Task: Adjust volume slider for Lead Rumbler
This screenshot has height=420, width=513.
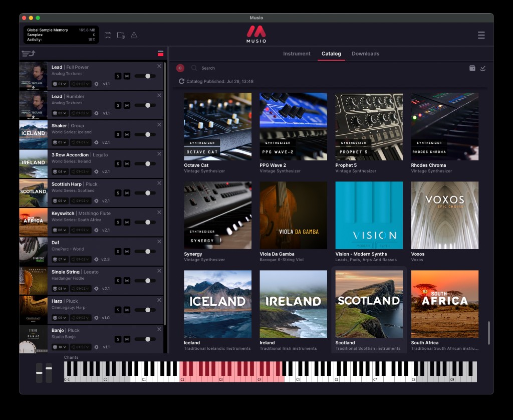Action: (x=145, y=105)
